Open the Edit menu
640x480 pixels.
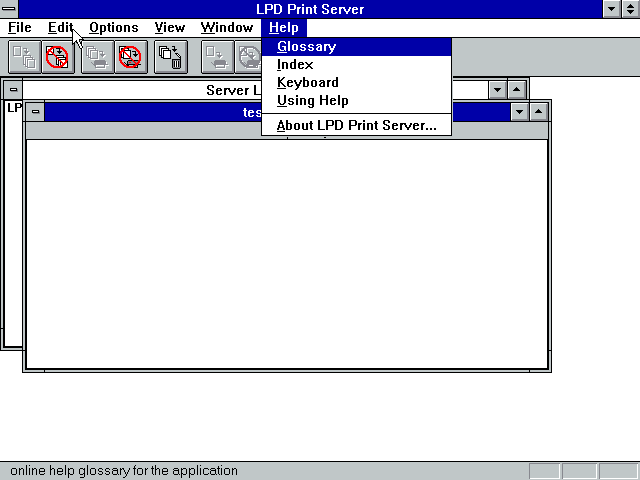pos(60,28)
